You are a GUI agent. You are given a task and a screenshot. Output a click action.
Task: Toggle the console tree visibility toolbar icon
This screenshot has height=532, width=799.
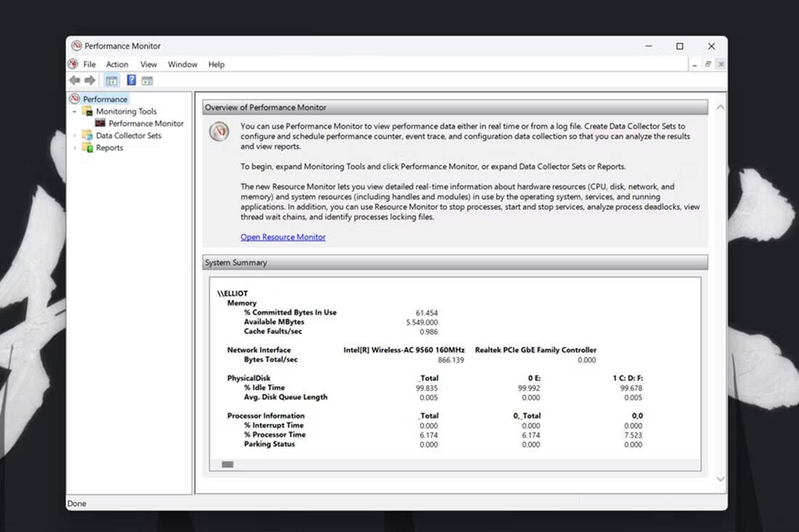(111, 80)
